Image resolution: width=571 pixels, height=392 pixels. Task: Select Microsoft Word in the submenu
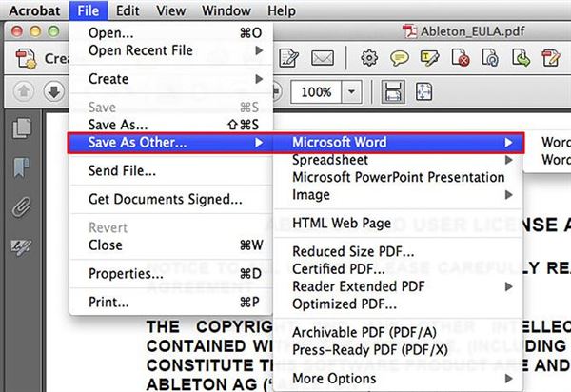click(399, 143)
